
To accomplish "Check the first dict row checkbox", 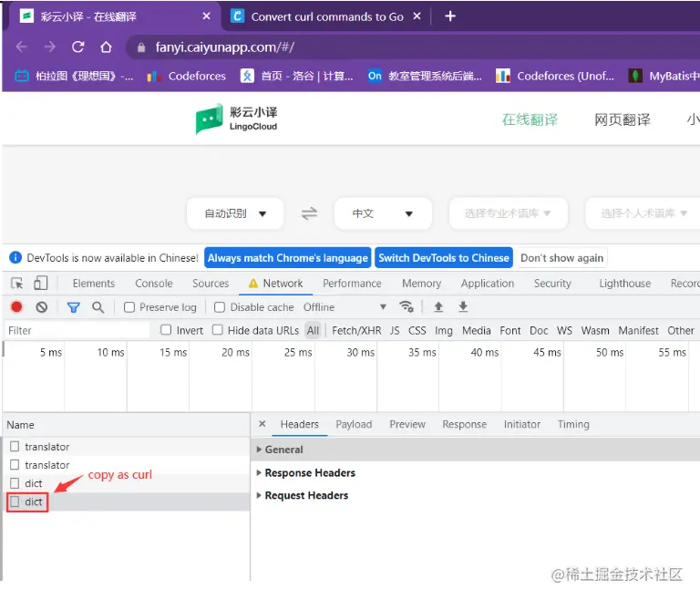I will point(15,483).
